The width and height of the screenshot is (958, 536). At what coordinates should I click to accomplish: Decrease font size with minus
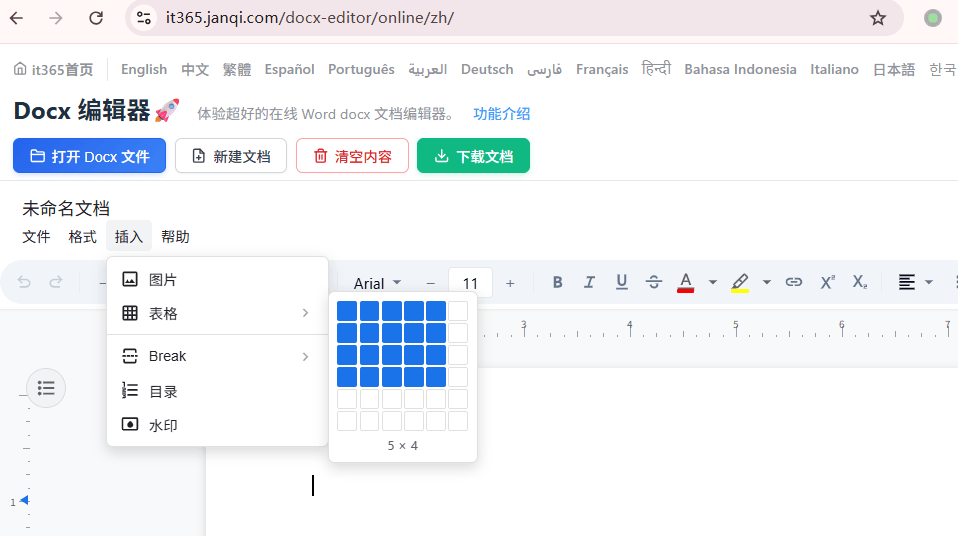[431, 283]
